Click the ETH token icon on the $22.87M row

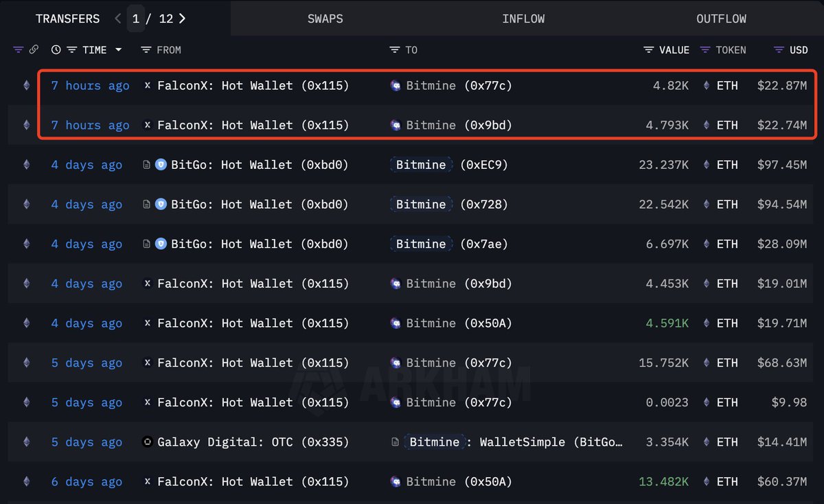coord(707,86)
